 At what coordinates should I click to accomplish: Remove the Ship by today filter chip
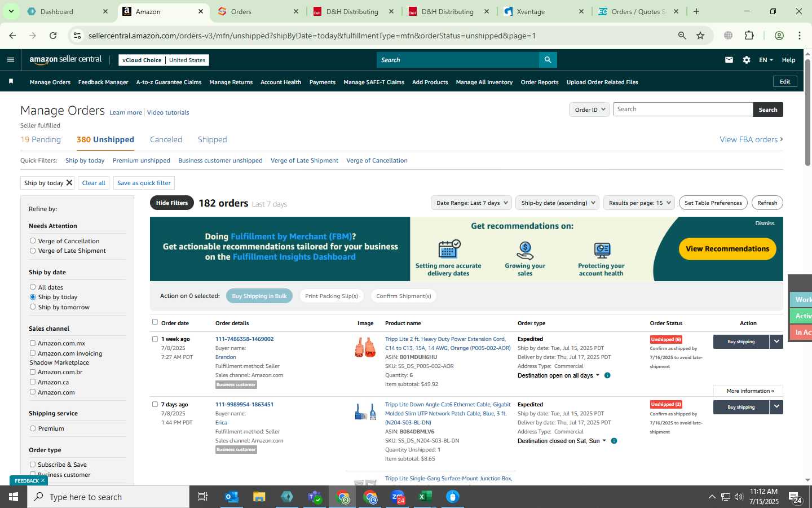[69, 183]
